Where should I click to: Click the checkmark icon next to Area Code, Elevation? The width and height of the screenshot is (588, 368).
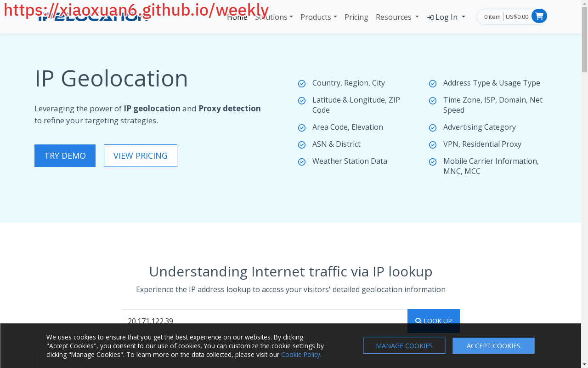click(x=302, y=128)
